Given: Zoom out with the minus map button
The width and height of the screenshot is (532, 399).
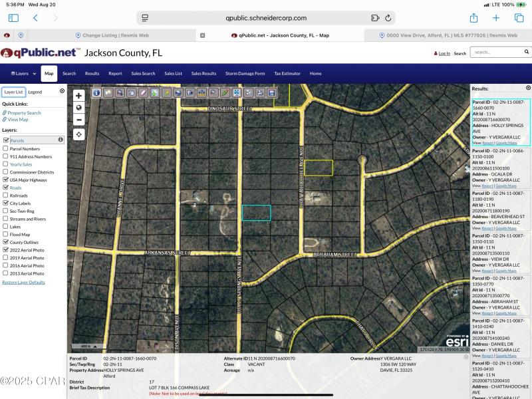Looking at the screenshot, I should click(x=78, y=120).
